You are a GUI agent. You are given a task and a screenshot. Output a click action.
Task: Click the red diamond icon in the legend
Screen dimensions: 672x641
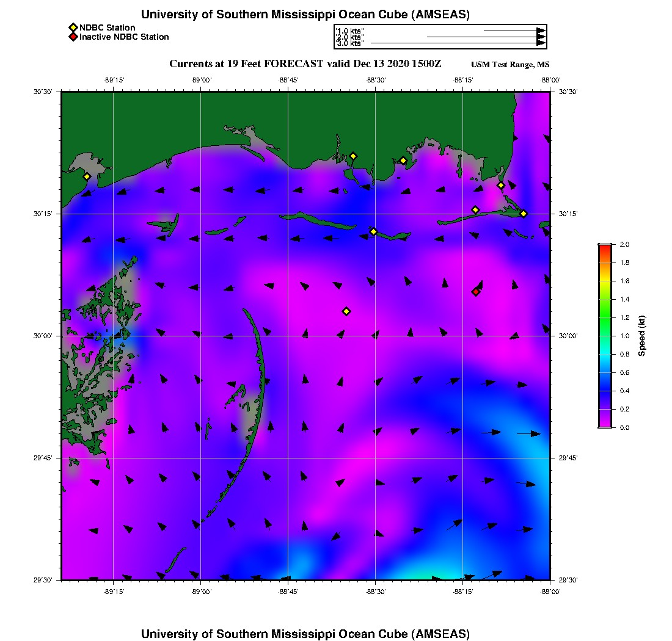point(73,37)
